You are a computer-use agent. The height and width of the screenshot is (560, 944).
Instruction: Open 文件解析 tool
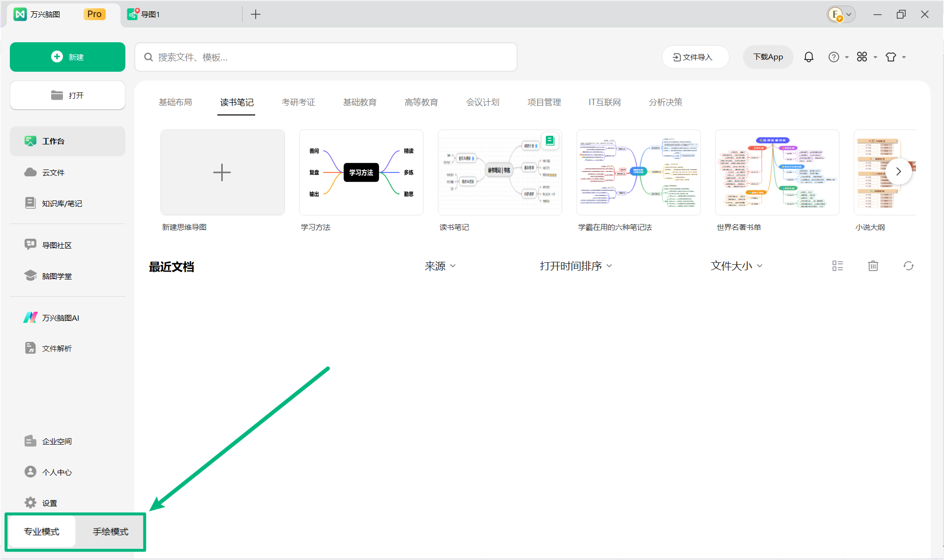pos(67,348)
